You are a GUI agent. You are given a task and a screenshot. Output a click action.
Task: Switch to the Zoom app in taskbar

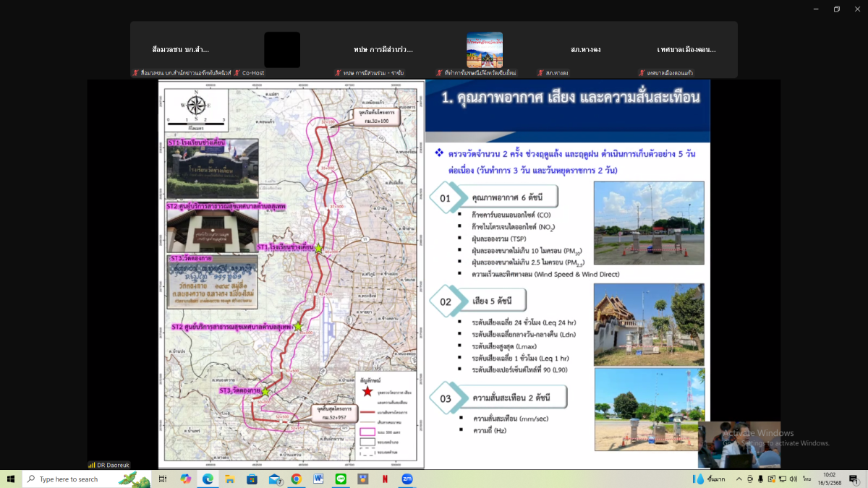[x=407, y=479]
